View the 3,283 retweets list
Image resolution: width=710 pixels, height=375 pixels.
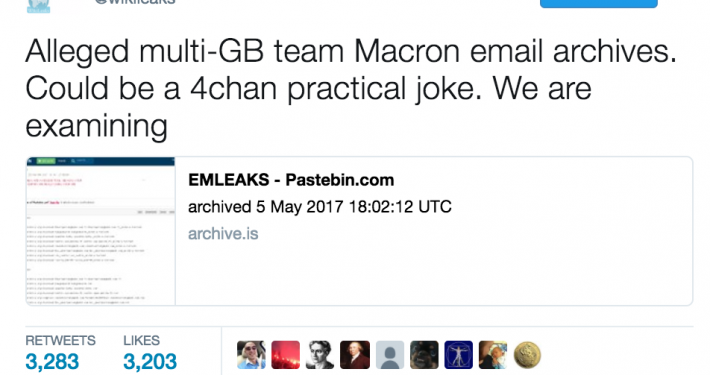[52, 362]
